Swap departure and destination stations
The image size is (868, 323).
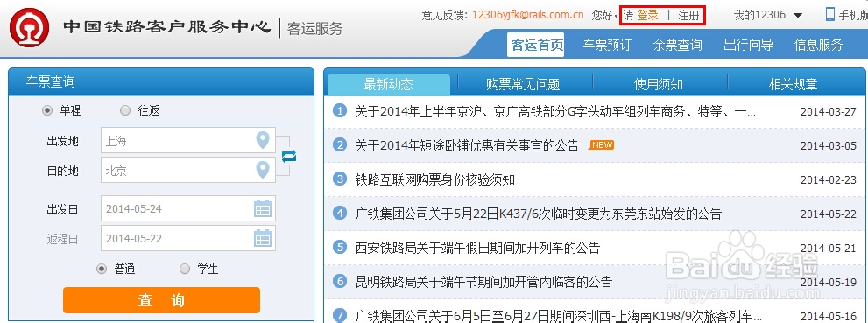pyautogui.click(x=289, y=156)
